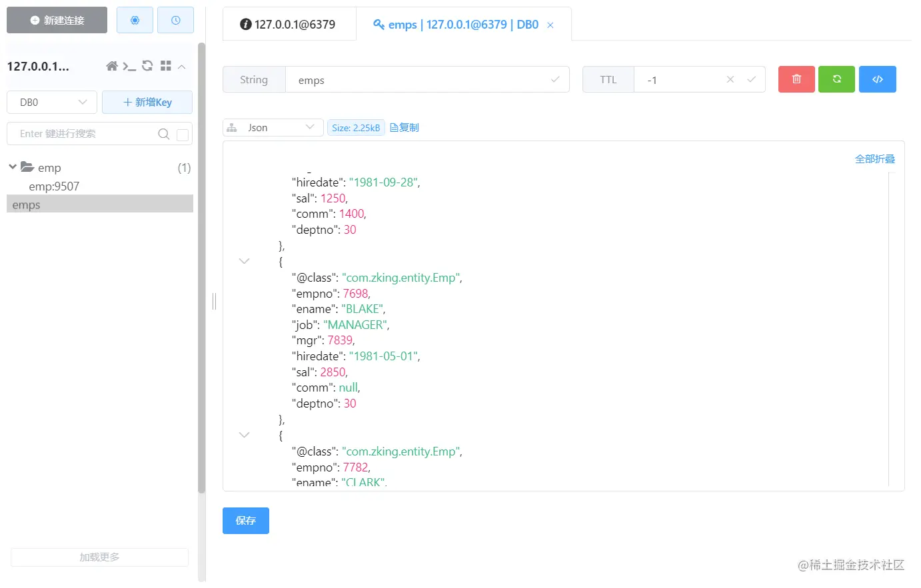Collapse the emp folder in key tree
This screenshot has width=921, height=588.
[13, 167]
